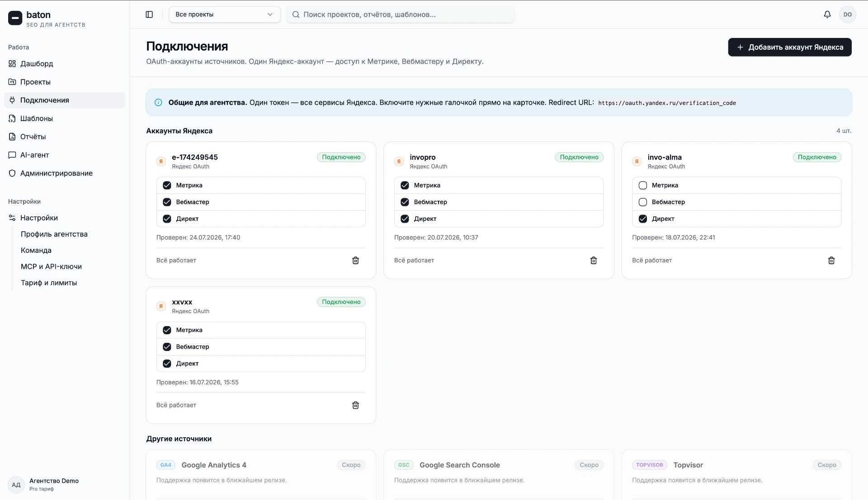
Task: Click the Google Search Console card title
Action: (x=460, y=465)
